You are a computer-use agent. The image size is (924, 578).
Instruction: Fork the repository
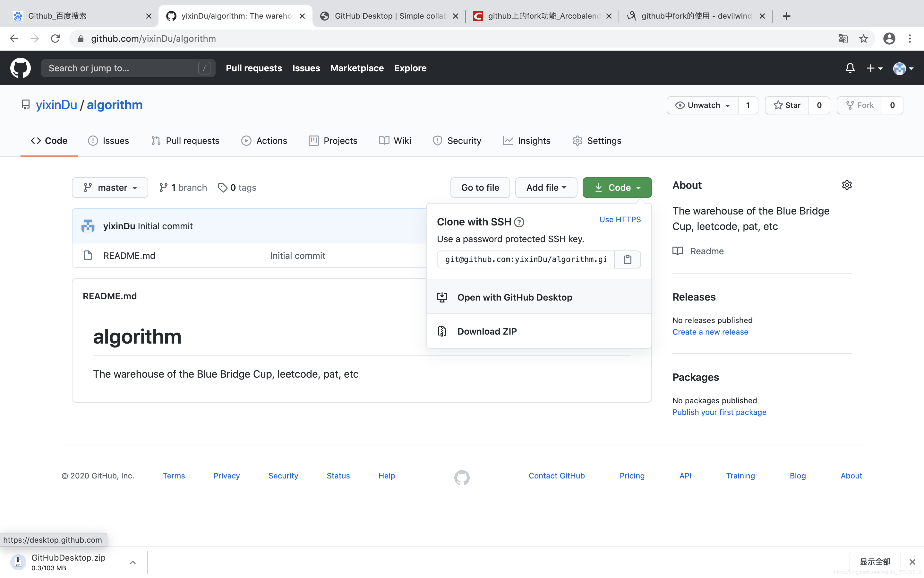pos(860,105)
